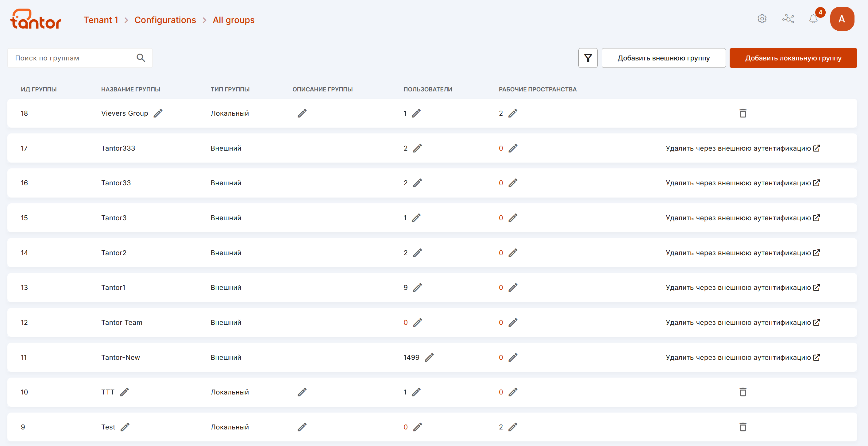Click 'Добавить внешнюю группу' button
Screen dimensions: 868x446
[663, 58]
